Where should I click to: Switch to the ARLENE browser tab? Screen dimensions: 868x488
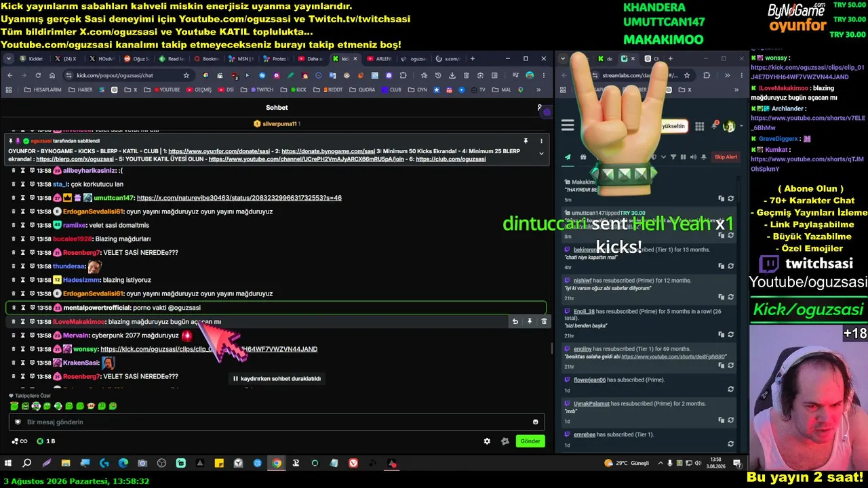[x=380, y=59]
